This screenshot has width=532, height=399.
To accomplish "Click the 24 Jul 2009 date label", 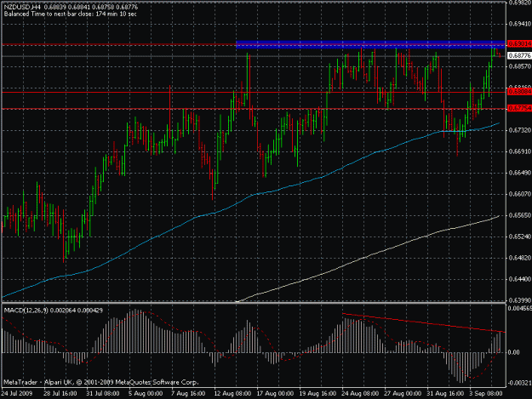I will [17, 394].
